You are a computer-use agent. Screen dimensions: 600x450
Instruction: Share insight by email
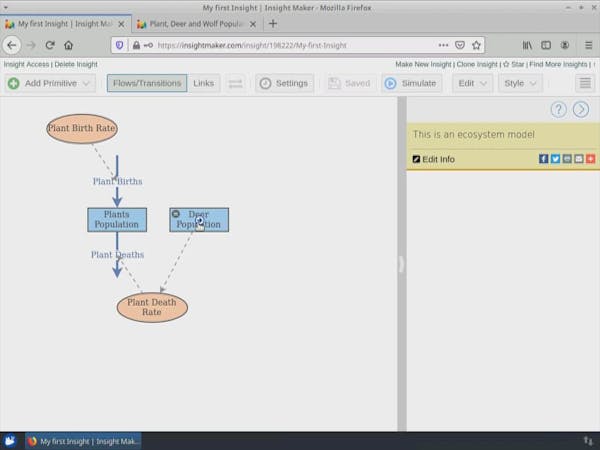pos(579,159)
